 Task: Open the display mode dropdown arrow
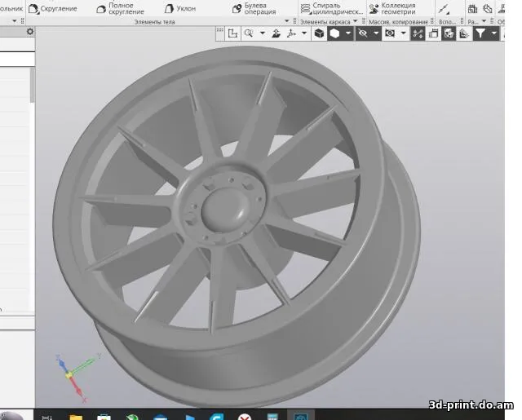[348, 33]
